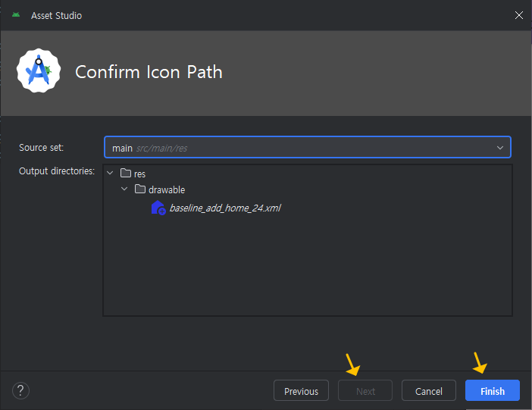This screenshot has height=410, width=532.
Task: Click the Asset Studio window title
Action: coord(56,16)
